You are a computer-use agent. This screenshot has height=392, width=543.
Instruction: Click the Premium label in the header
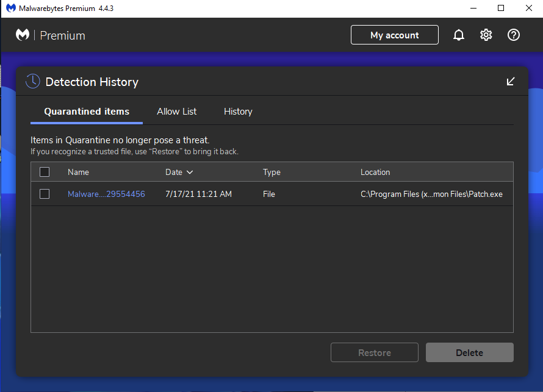pos(62,35)
